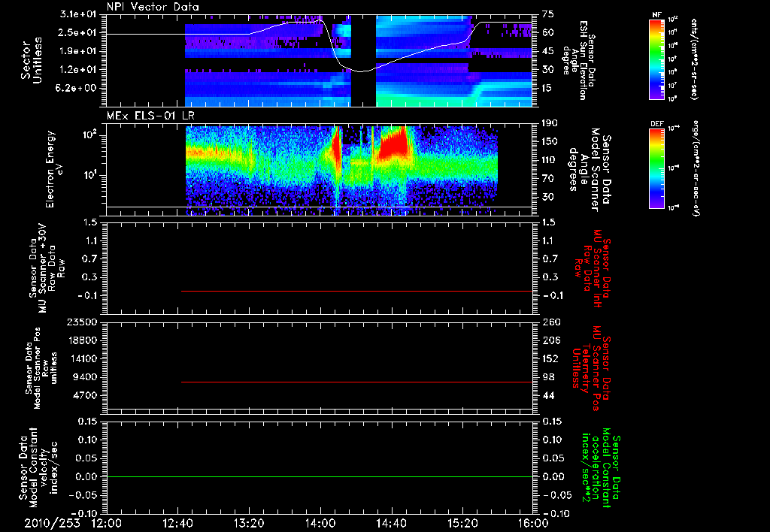Click the 75 degree elevation tick label
This screenshot has height=532, width=770.
point(547,14)
